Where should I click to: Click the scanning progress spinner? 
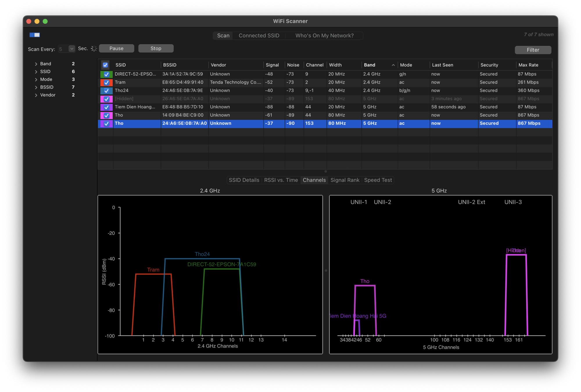click(x=94, y=48)
